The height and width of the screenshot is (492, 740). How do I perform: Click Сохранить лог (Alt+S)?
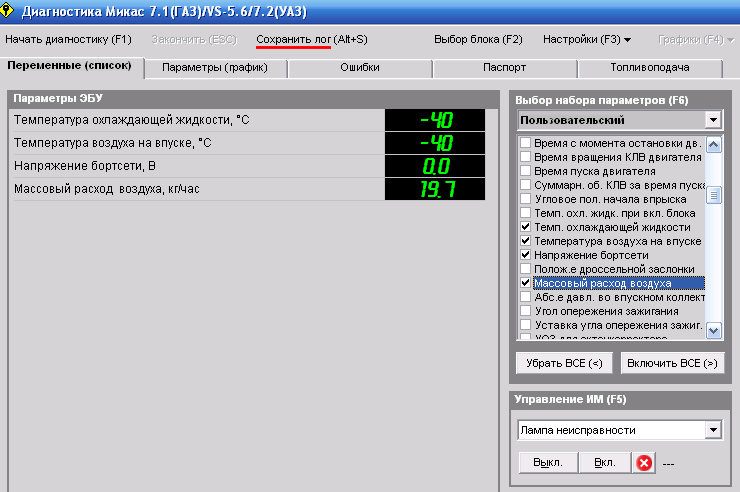click(310, 40)
